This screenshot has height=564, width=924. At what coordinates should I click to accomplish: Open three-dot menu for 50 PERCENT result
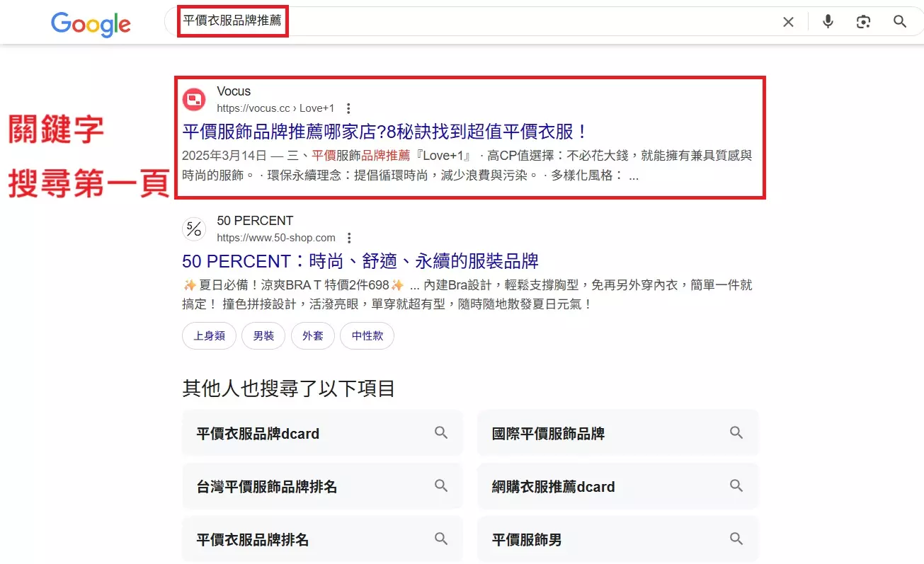[349, 238]
